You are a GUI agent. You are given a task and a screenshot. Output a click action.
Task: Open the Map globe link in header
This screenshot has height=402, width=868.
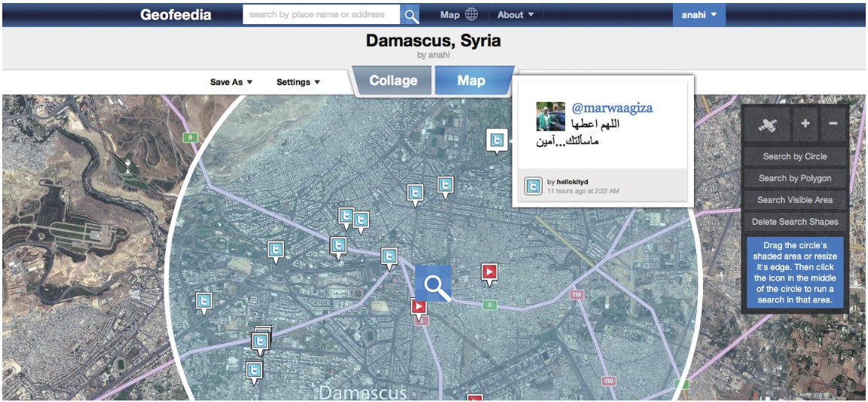[x=458, y=15]
